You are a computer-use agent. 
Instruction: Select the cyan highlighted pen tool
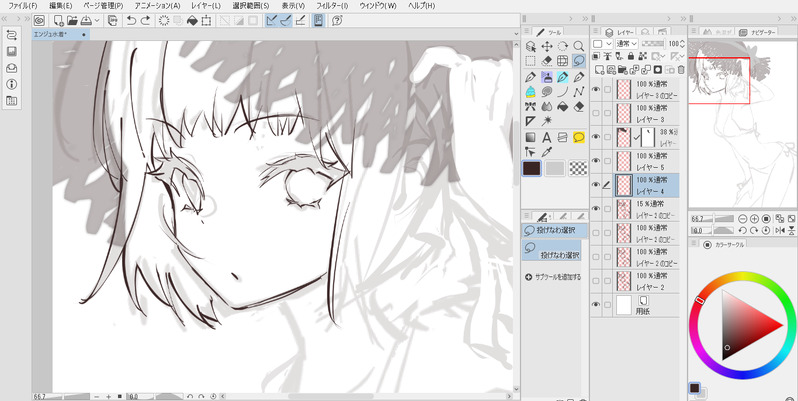(x=562, y=77)
